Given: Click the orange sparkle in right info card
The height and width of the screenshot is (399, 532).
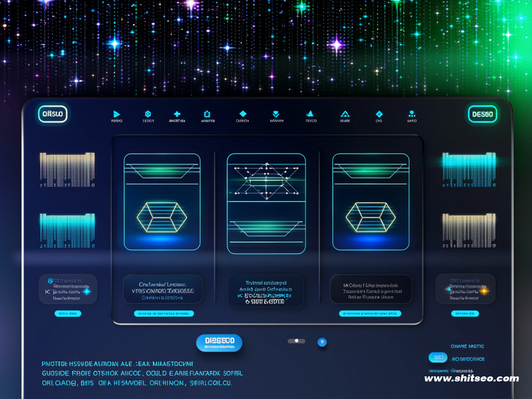Looking at the screenshot, I should (484, 291).
